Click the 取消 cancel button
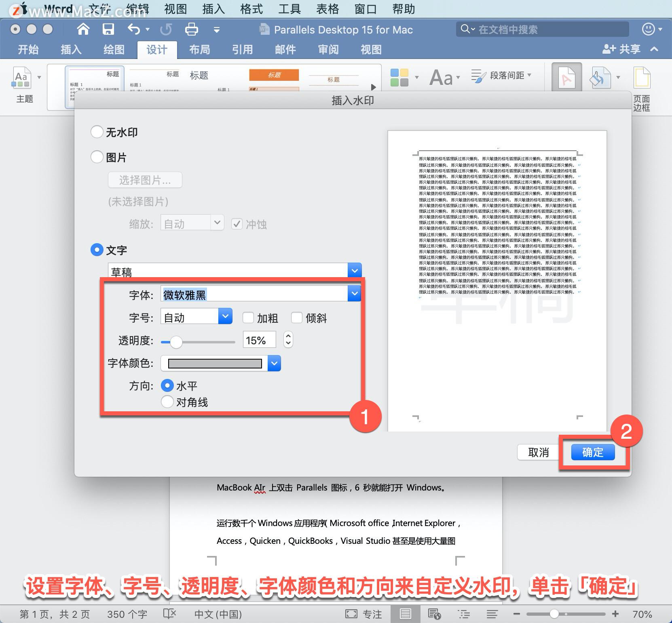 pos(537,452)
